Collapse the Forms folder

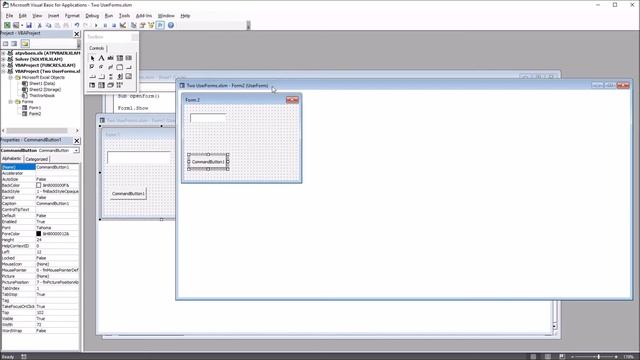(11, 102)
